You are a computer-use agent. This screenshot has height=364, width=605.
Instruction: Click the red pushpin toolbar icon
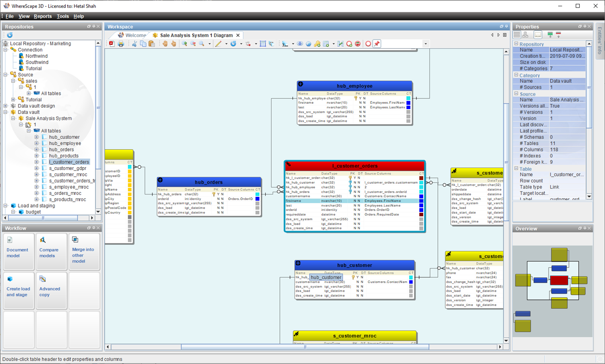click(x=377, y=44)
